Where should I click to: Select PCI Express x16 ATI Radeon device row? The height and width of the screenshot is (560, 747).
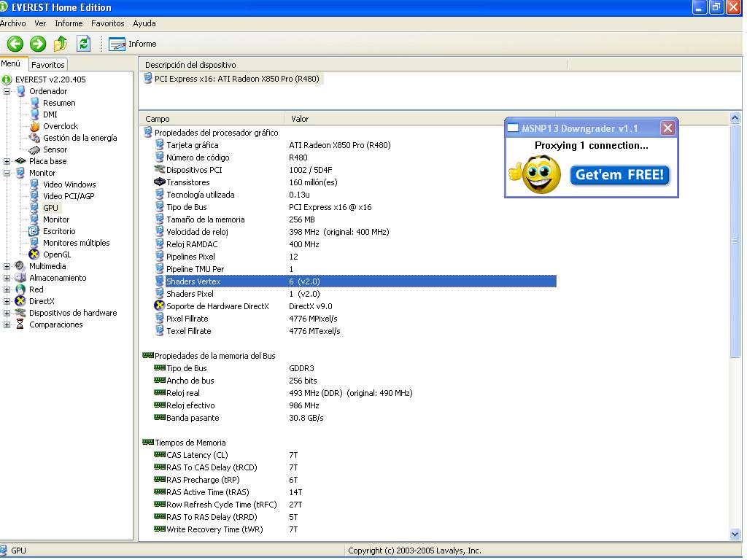(233, 79)
